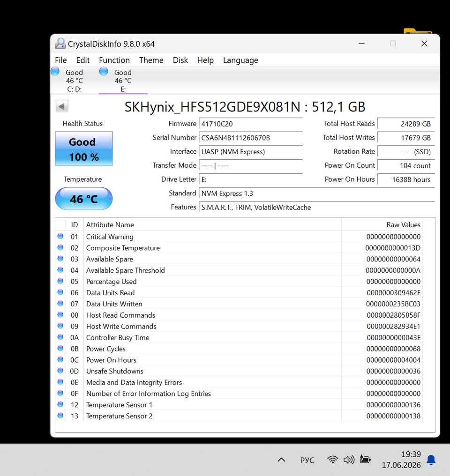Select the Data Units Written attribute name

(x=114, y=304)
